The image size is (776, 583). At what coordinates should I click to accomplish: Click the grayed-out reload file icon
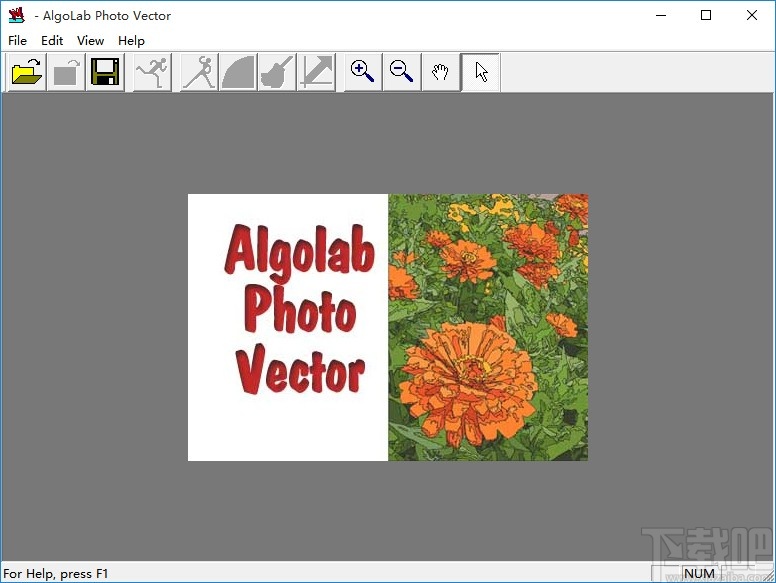tap(66, 72)
